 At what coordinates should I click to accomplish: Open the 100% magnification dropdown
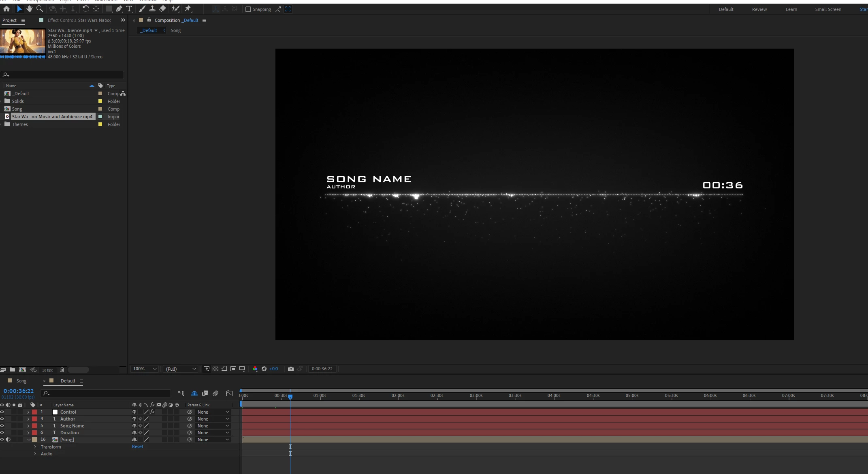145,369
